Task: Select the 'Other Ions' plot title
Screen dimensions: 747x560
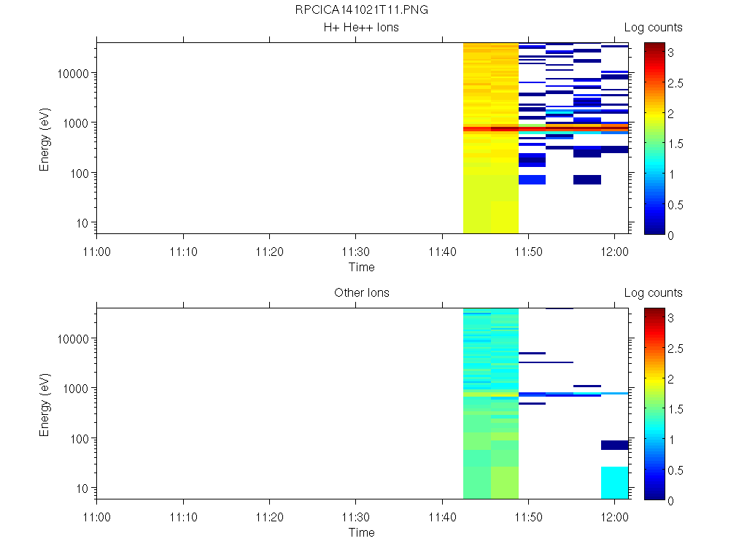Action: tap(362, 292)
